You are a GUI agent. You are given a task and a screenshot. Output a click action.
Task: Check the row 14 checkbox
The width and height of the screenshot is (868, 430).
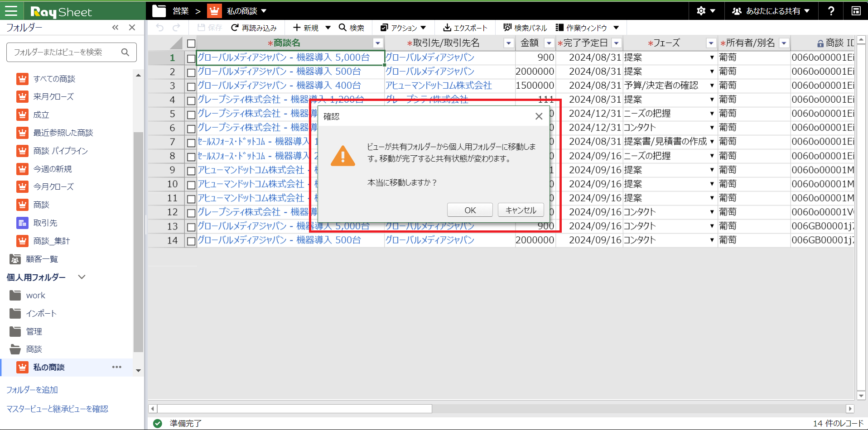tap(191, 241)
